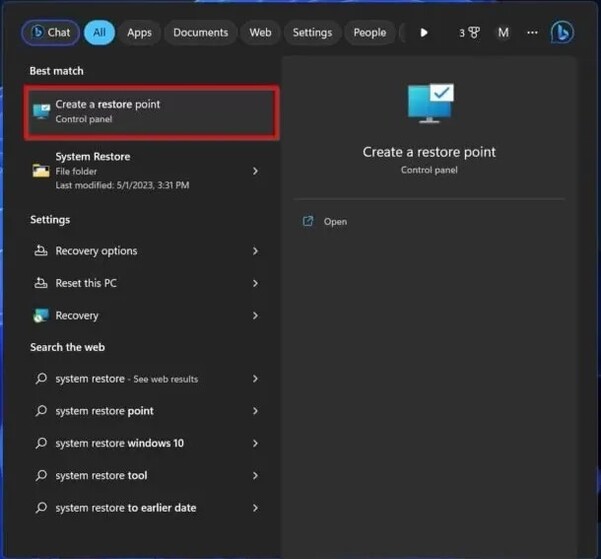
Task: Click the large restore point preview icon
Action: click(x=430, y=103)
